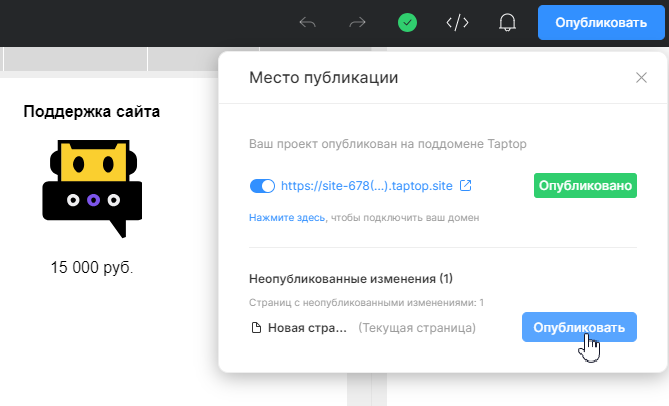Click the robot chat support image

pos(92,188)
